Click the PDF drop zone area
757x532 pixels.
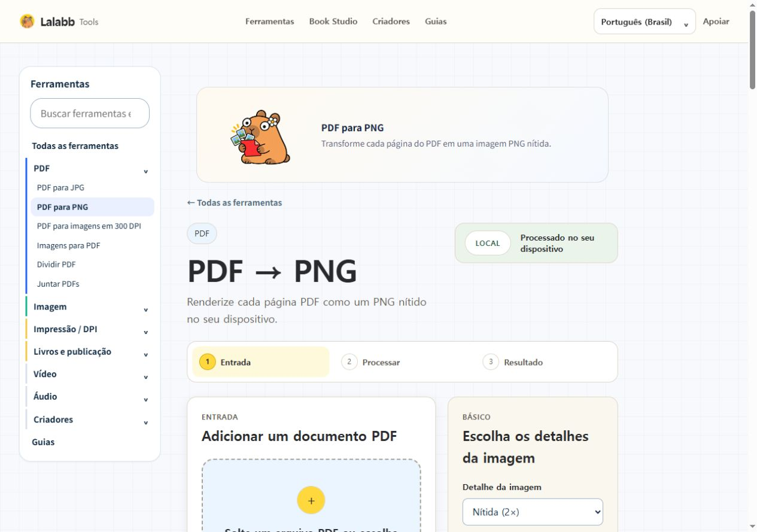311,495
